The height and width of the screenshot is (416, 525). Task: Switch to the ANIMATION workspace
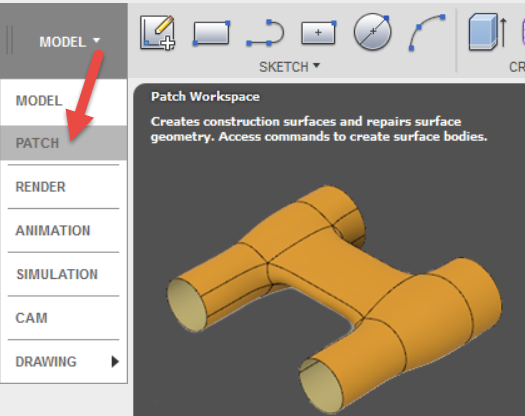click(x=64, y=230)
